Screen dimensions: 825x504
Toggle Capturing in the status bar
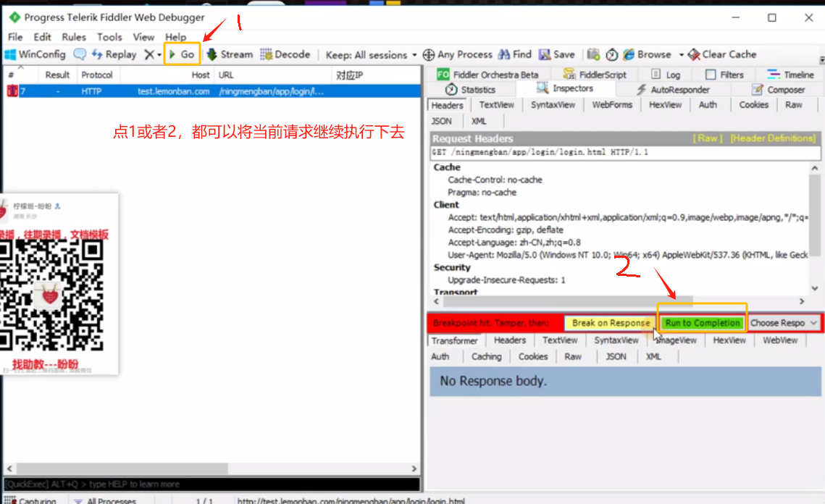coord(31,500)
